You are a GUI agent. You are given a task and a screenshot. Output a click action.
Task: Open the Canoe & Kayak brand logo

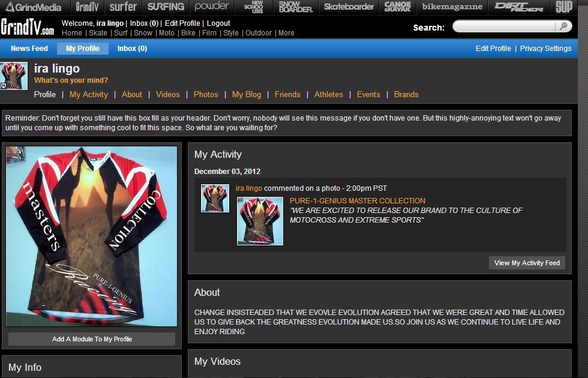click(x=397, y=7)
